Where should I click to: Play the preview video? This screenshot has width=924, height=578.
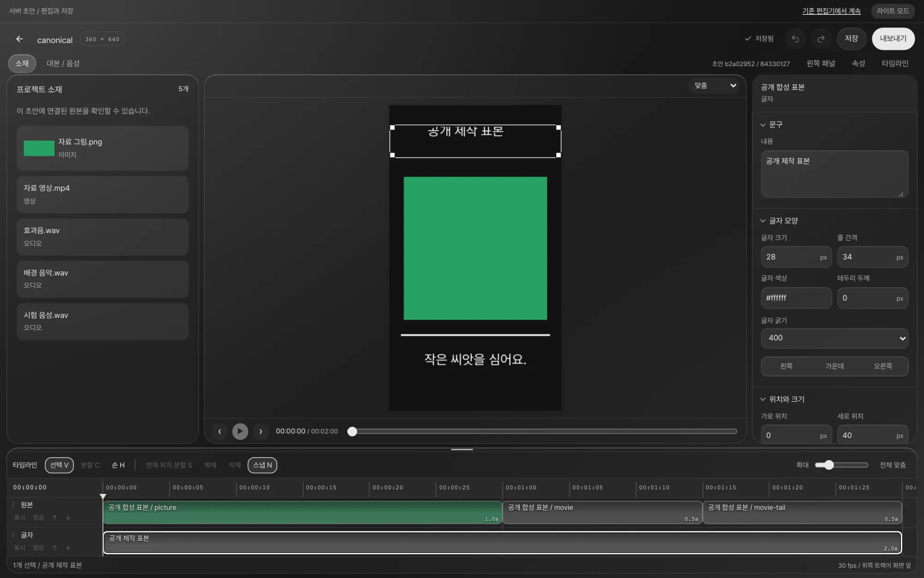tap(240, 431)
